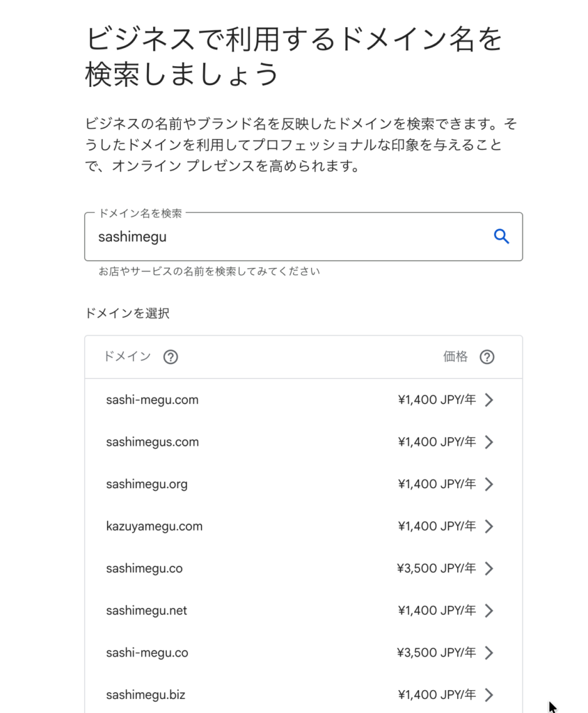588x713 pixels.
Task: Click the blue search magnifier icon
Action: point(501,237)
